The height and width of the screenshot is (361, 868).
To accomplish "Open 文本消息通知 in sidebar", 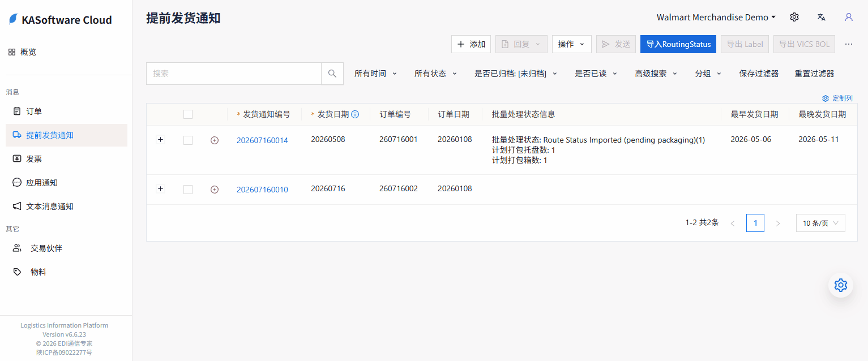I will tap(66, 207).
